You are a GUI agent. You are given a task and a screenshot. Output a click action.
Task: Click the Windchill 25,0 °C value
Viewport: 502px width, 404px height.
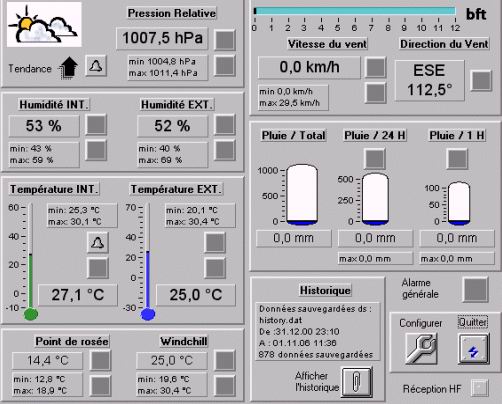click(x=172, y=360)
